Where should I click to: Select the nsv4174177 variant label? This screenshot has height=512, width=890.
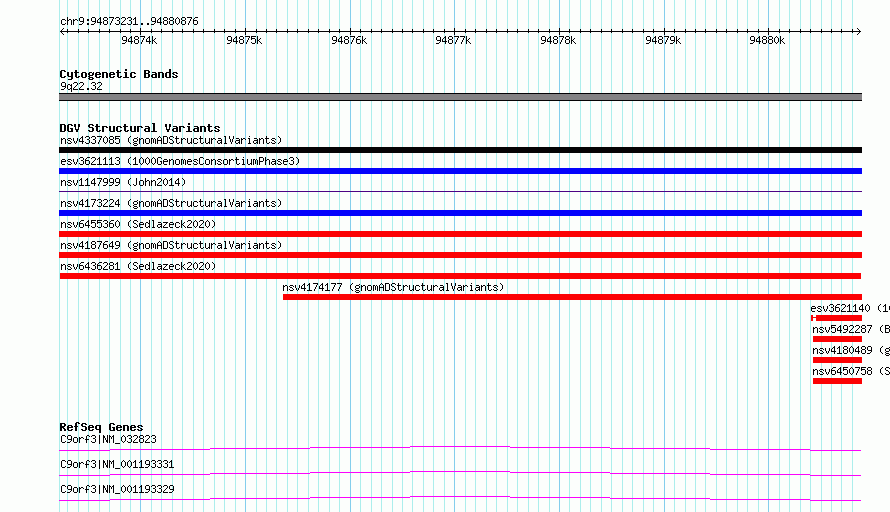coord(393,287)
